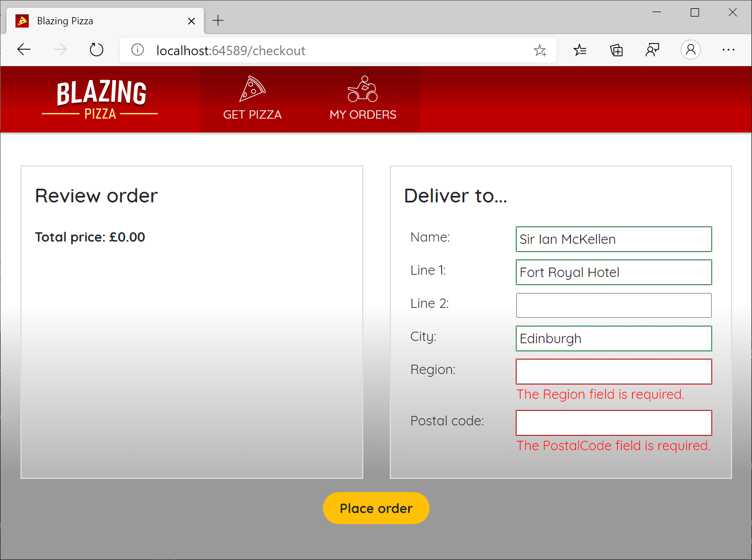Click the PostalCode field is required message

point(613,446)
